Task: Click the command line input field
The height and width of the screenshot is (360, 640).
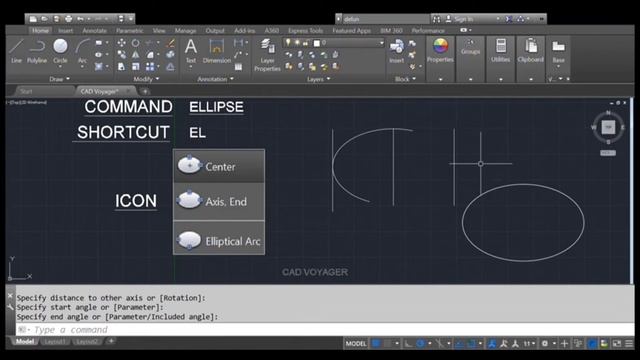Action: click(x=324, y=329)
